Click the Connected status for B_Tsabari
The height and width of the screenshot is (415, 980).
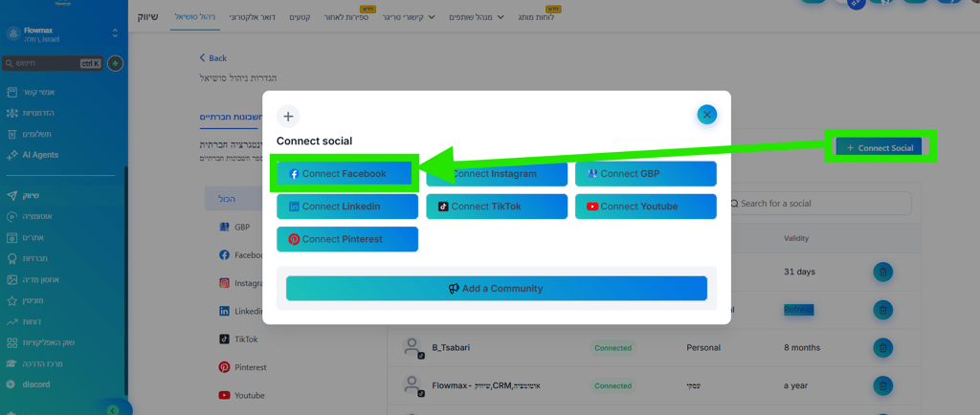[612, 348]
